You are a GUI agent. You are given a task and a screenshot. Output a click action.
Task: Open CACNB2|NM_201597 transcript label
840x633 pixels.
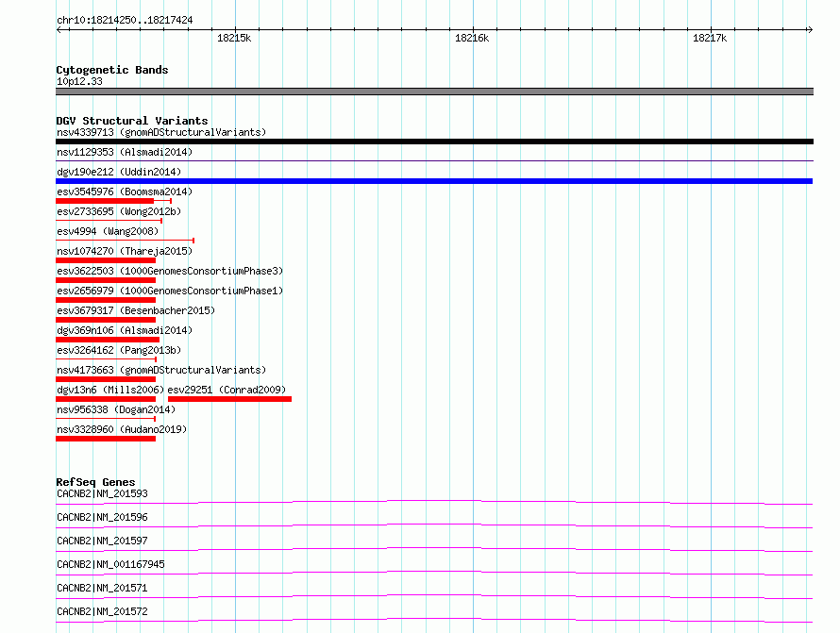102,541
